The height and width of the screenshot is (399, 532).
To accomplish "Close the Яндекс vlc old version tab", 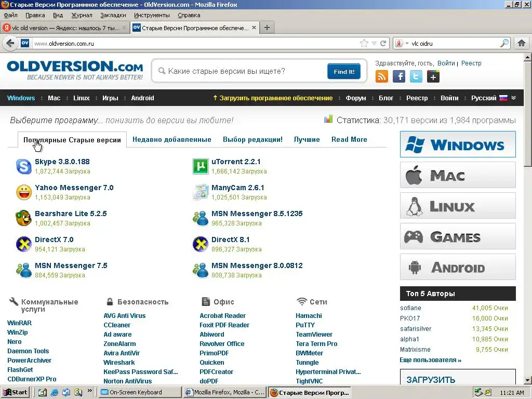I will pos(124,28).
